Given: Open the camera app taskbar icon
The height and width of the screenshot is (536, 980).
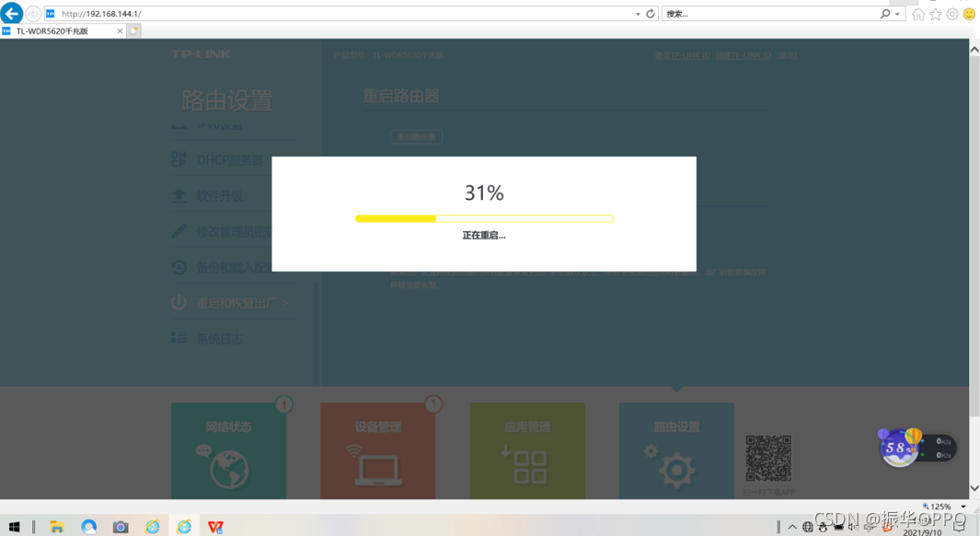Looking at the screenshot, I should point(121,527).
